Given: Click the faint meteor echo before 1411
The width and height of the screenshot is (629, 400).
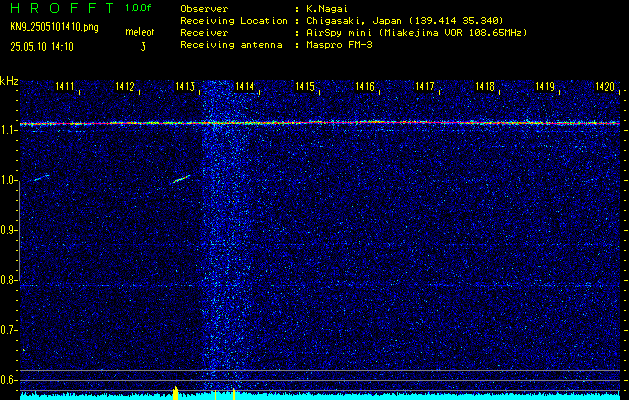Looking at the screenshot, I should (41, 177).
